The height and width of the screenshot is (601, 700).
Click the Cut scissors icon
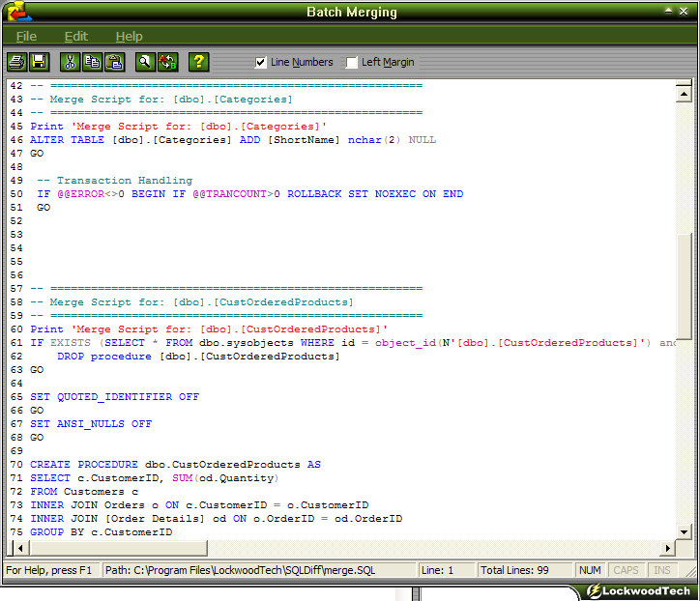[x=70, y=62]
